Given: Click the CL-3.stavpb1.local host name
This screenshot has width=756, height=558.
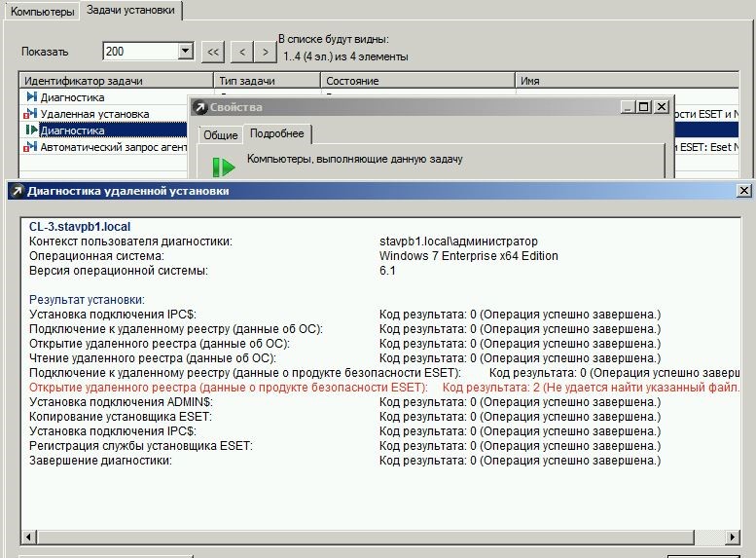Looking at the screenshot, I should point(80,226).
